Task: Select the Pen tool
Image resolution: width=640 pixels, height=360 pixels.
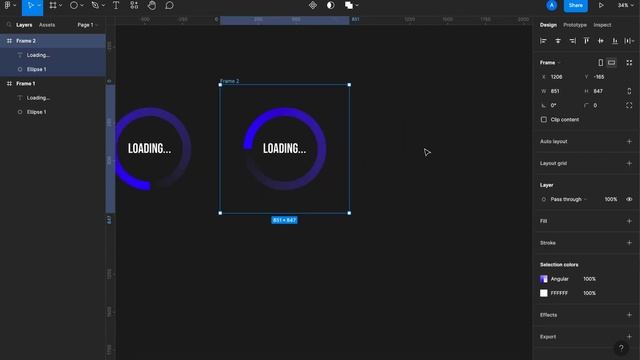Action: 95,5
